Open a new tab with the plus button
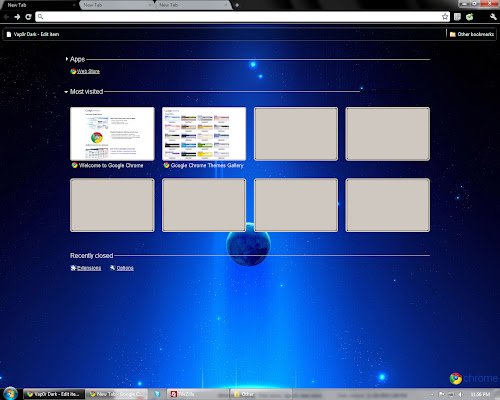500x400 pixels. (237, 5)
